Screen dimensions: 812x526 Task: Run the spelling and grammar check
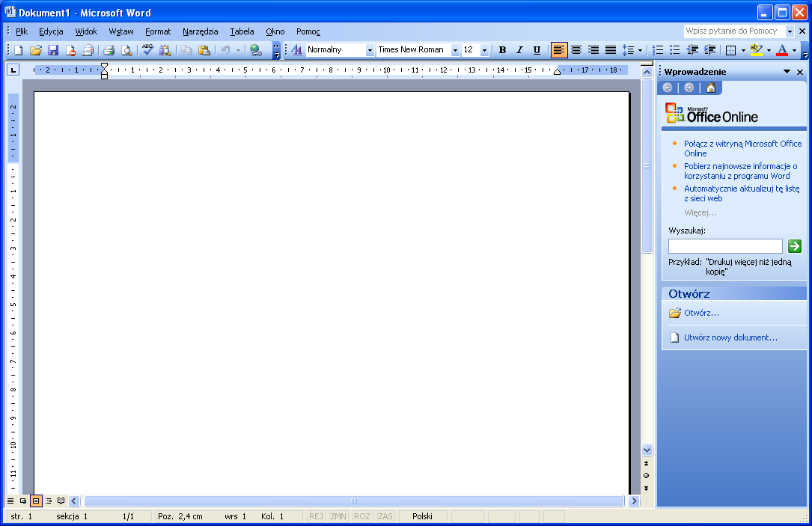(147, 50)
